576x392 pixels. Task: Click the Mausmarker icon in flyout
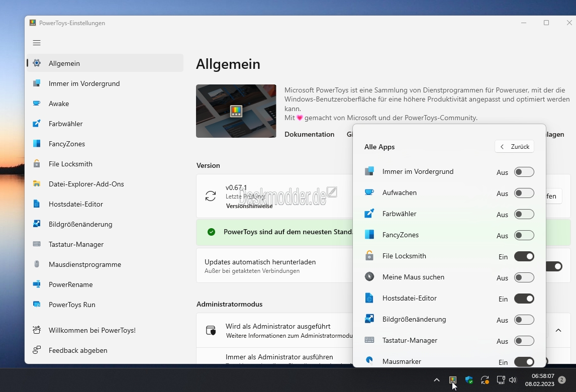369,361
